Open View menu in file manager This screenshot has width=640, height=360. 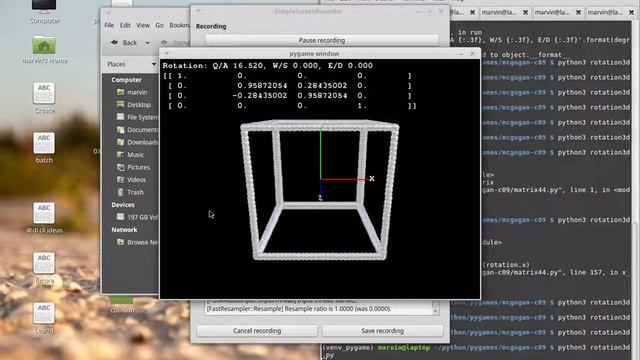coord(143,25)
